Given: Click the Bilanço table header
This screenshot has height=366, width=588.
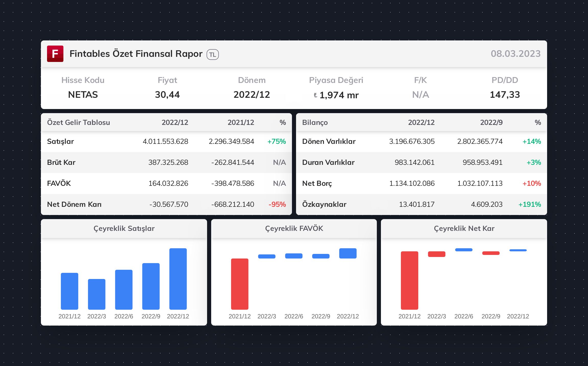Looking at the screenshot, I should (x=315, y=122).
